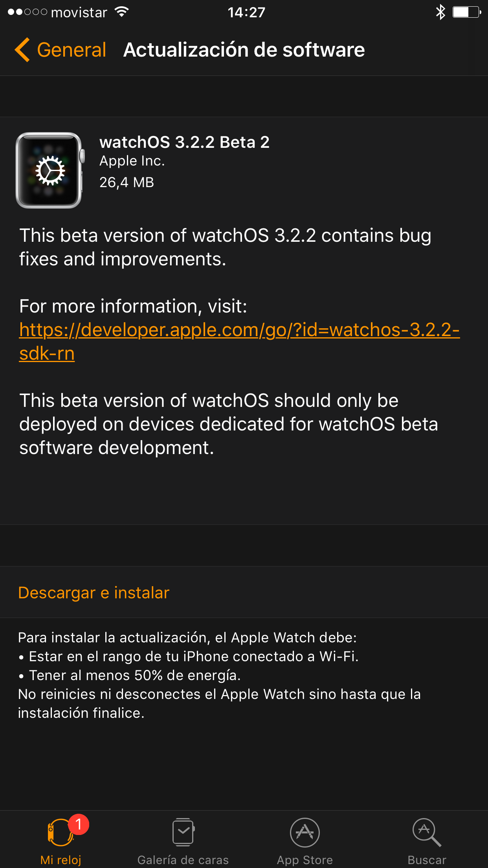Image resolution: width=488 pixels, height=868 pixels.
Task: Switch to the Mi reloj tab label
Action: pyautogui.click(x=61, y=860)
